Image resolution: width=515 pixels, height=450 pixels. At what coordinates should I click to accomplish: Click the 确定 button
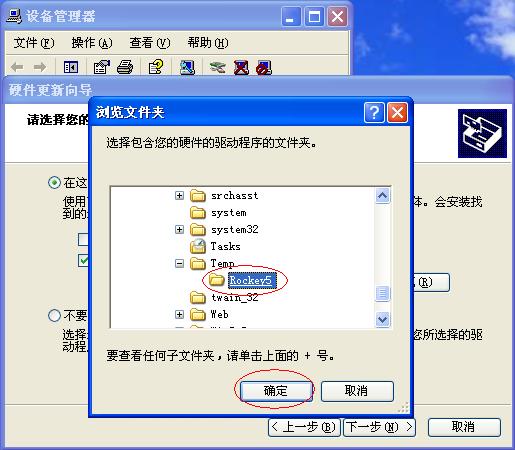[276, 391]
